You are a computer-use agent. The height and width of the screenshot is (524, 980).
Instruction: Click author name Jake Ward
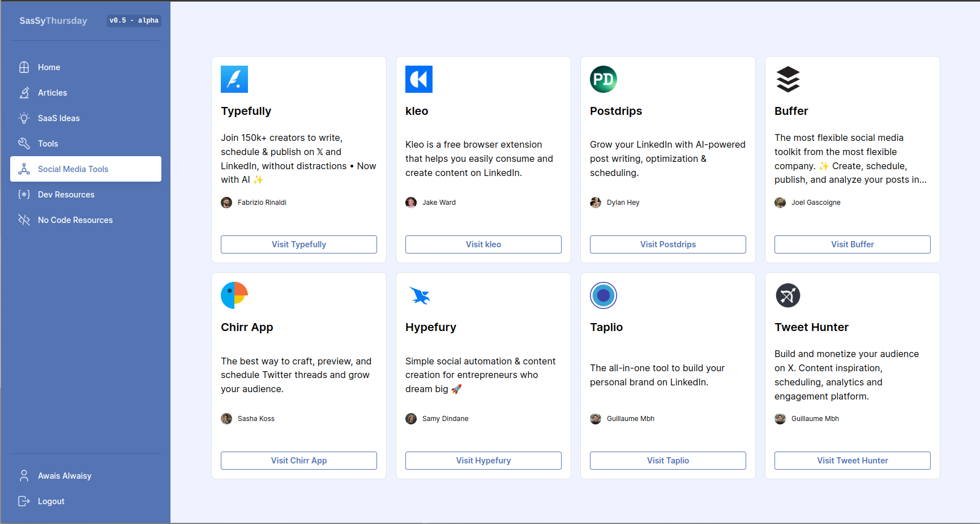click(439, 203)
